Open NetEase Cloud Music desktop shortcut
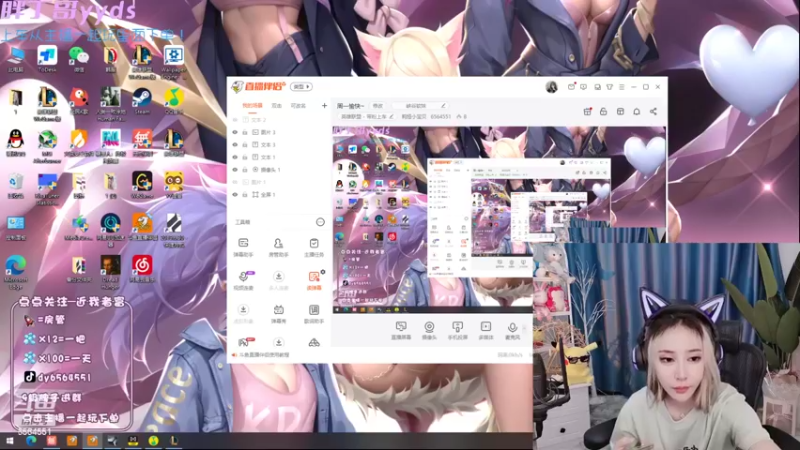Viewport: 800px width, 450px height. 142,269
